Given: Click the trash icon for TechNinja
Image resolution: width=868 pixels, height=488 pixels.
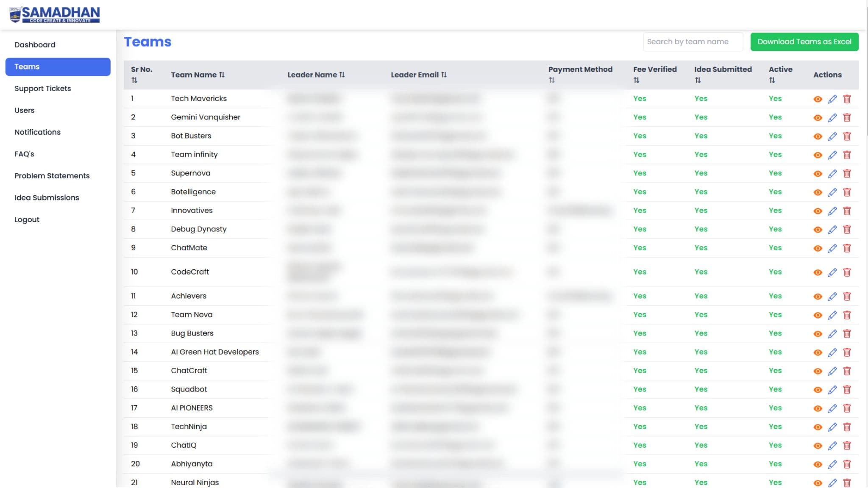Looking at the screenshot, I should 847,427.
